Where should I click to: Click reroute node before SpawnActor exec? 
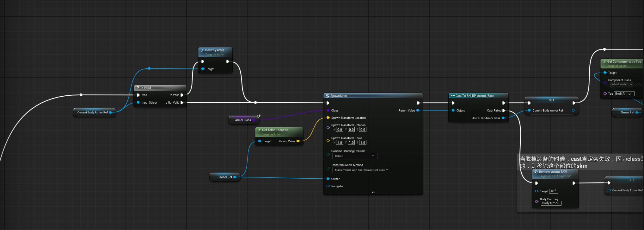click(x=255, y=102)
